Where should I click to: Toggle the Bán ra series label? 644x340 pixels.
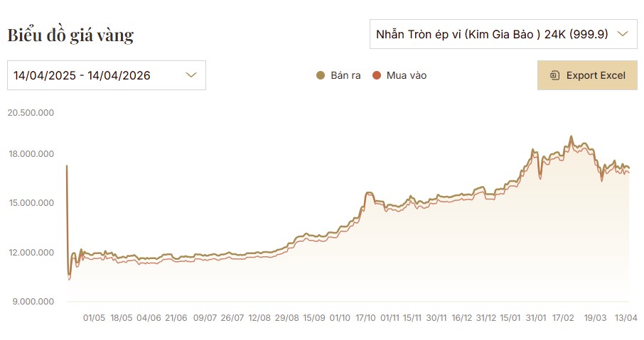(345, 75)
